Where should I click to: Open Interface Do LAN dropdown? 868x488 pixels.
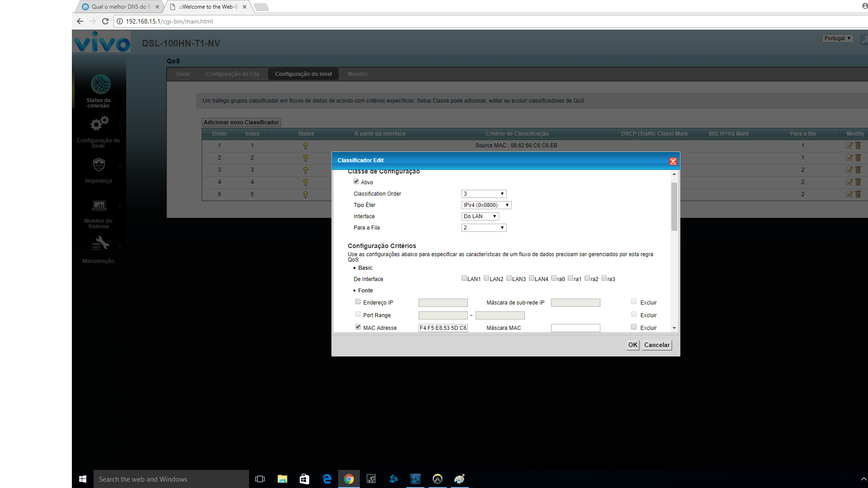pos(480,216)
